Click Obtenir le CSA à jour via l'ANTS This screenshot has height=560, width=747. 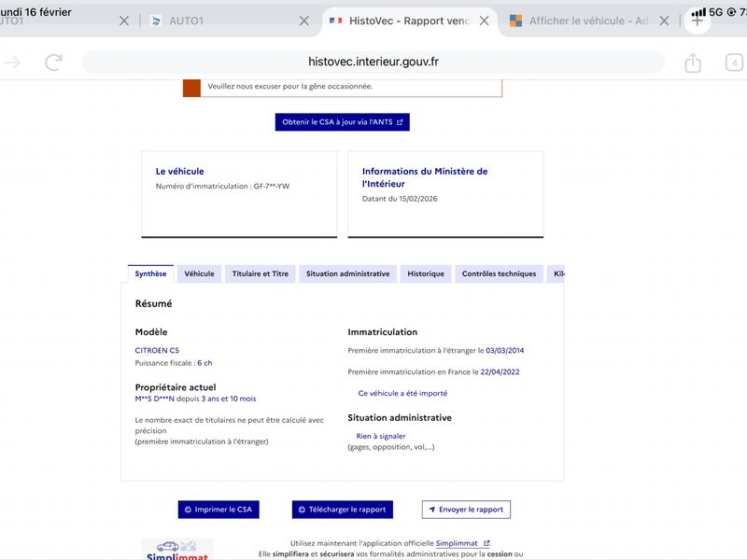click(342, 122)
